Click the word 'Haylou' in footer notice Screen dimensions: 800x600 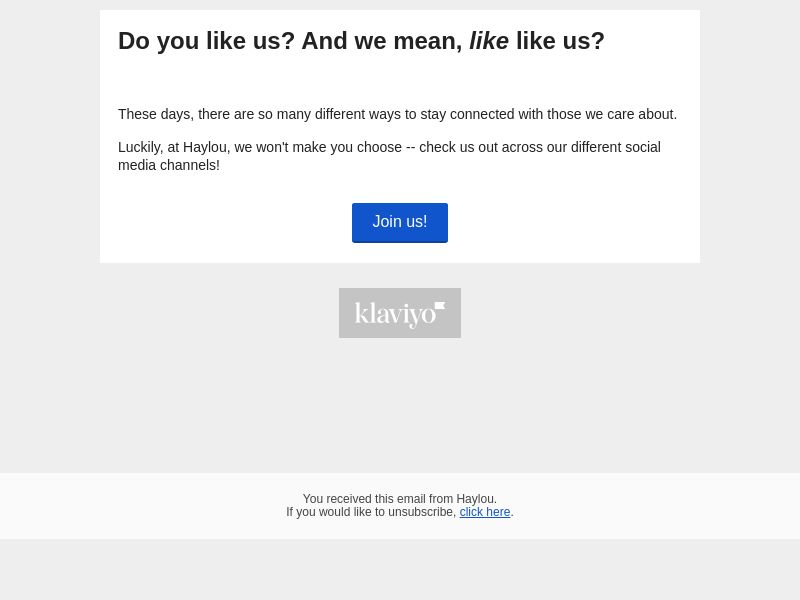tap(476, 498)
